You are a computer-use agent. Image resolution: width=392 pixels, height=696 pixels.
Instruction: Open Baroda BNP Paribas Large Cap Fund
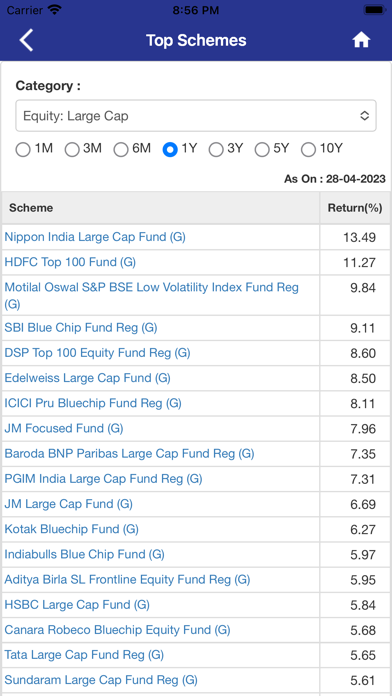[129, 454]
